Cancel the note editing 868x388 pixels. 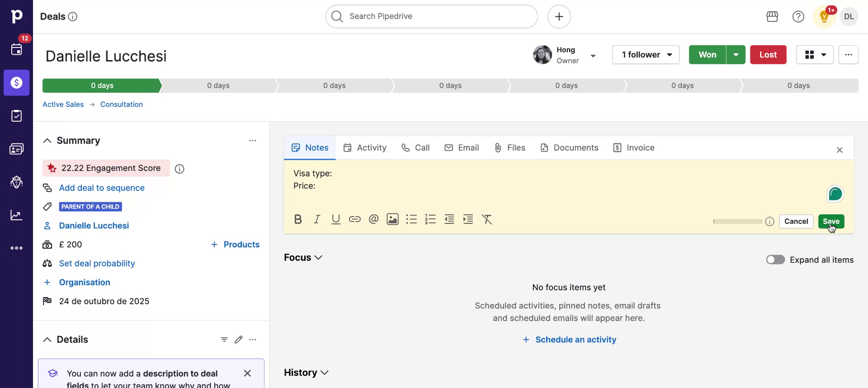796,222
